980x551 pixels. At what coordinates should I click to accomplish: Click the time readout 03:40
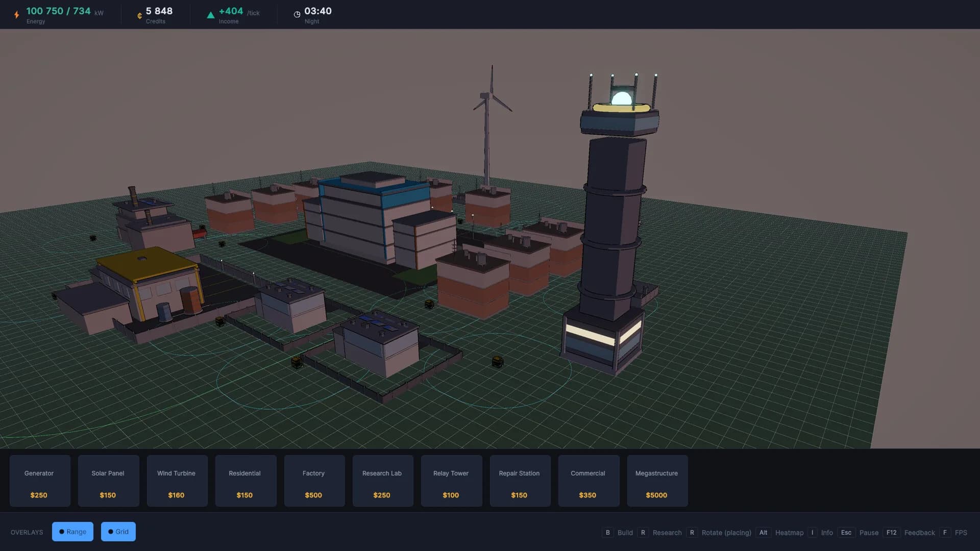point(318,11)
